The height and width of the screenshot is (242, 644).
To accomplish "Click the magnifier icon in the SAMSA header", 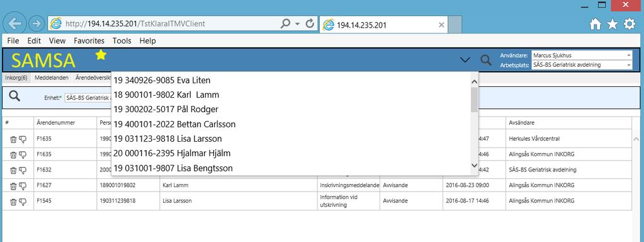I will 486,60.
